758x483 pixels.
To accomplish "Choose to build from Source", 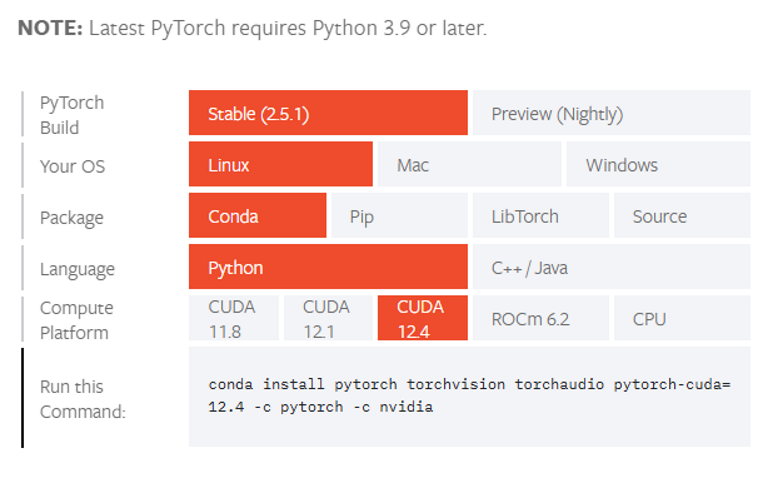I will [x=681, y=216].
